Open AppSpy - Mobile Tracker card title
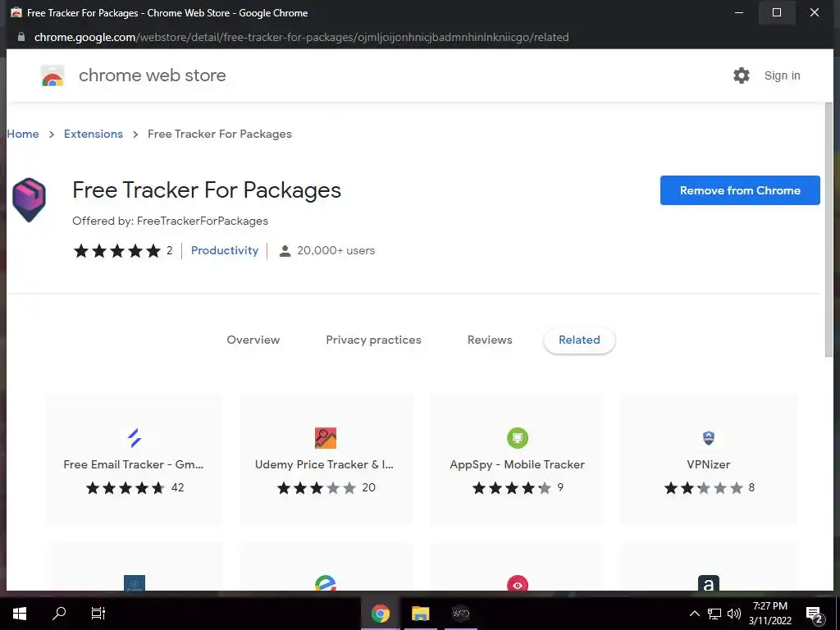840x630 pixels. (517, 464)
